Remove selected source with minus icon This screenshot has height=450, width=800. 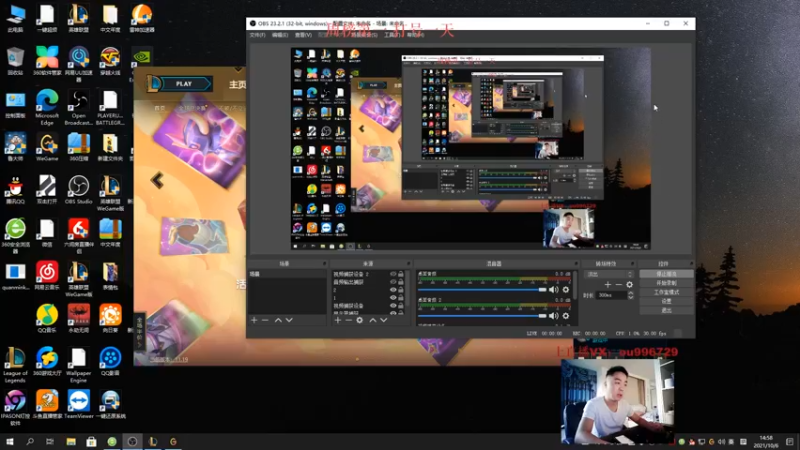tap(348, 320)
